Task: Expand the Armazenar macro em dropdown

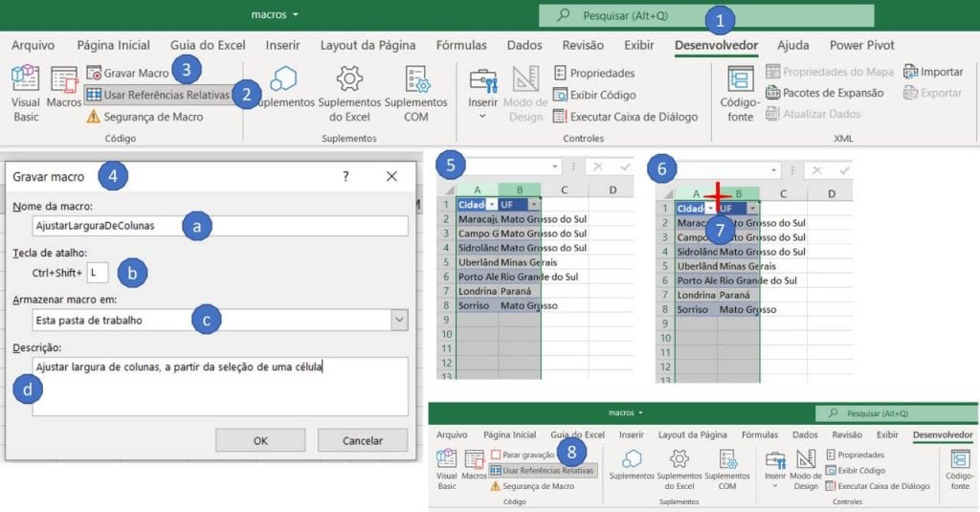Action: coord(399,320)
